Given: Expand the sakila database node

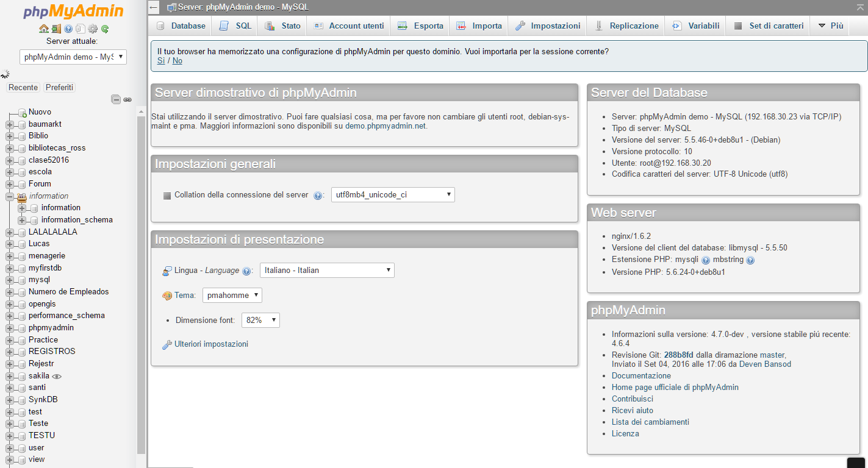Looking at the screenshot, I should pos(10,376).
